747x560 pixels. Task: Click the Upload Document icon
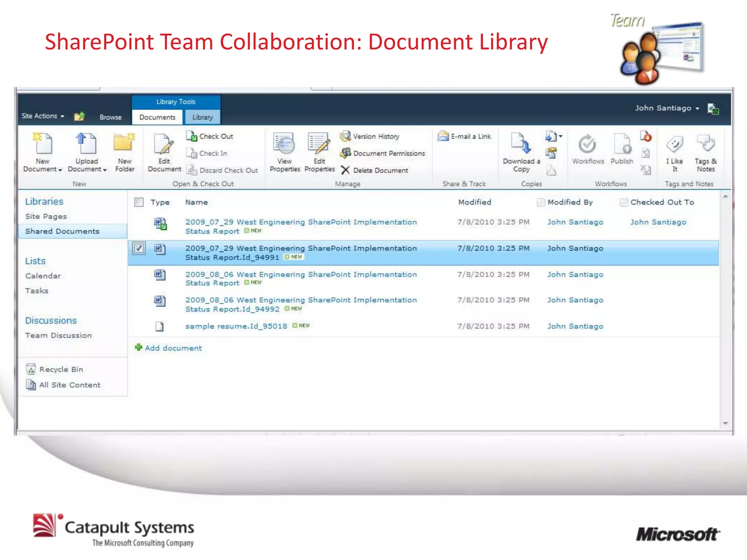[x=86, y=143]
